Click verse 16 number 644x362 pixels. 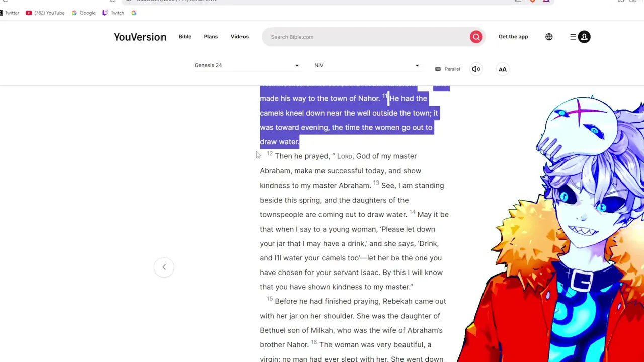click(314, 342)
